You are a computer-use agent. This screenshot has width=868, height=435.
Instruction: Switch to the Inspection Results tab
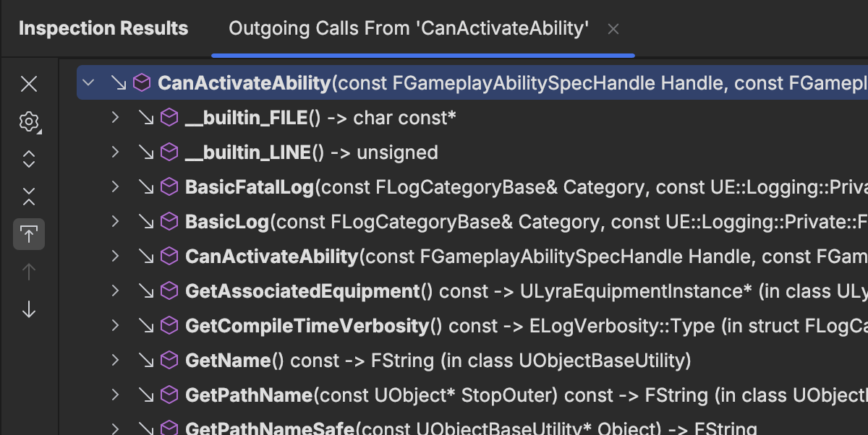point(103,29)
